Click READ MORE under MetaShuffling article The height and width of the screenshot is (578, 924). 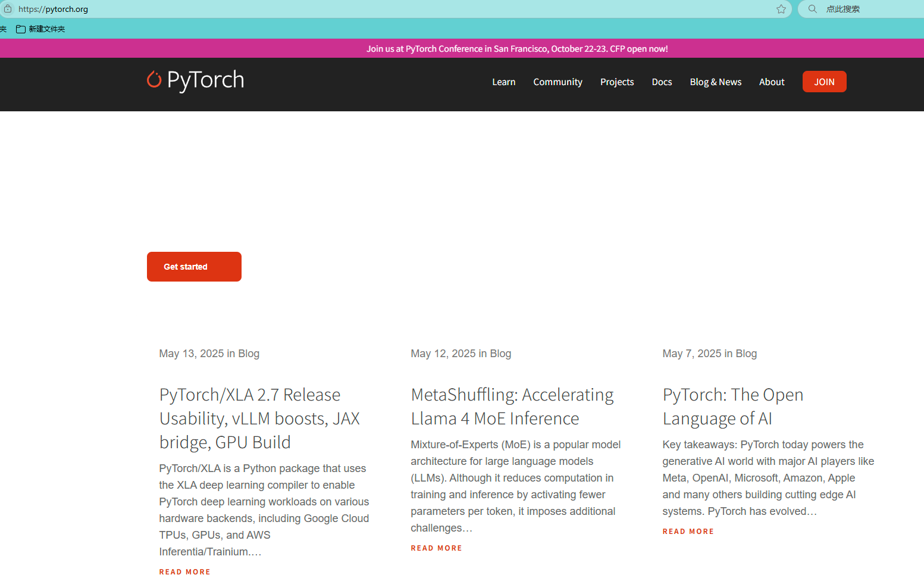(x=436, y=548)
